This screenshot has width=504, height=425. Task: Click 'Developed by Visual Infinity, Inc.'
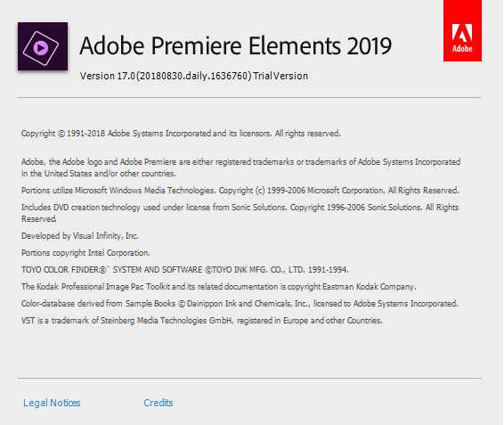tap(80, 236)
